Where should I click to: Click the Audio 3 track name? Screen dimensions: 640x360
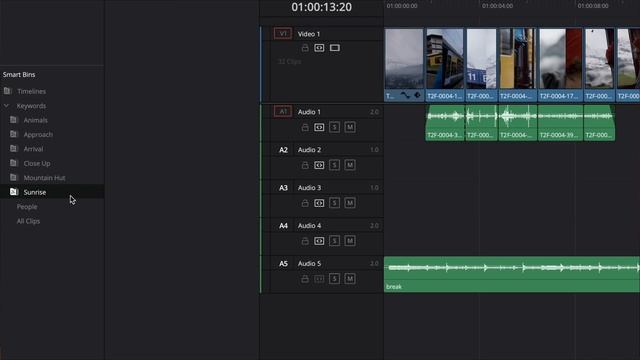pyautogui.click(x=309, y=187)
